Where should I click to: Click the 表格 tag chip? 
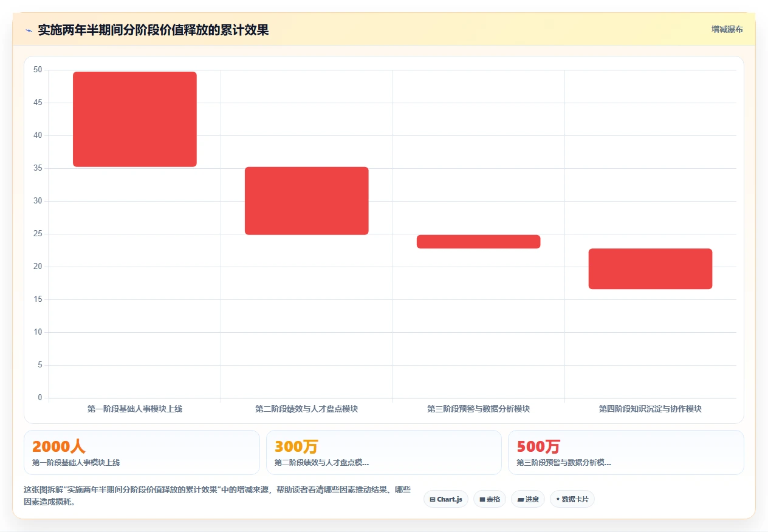coord(490,499)
